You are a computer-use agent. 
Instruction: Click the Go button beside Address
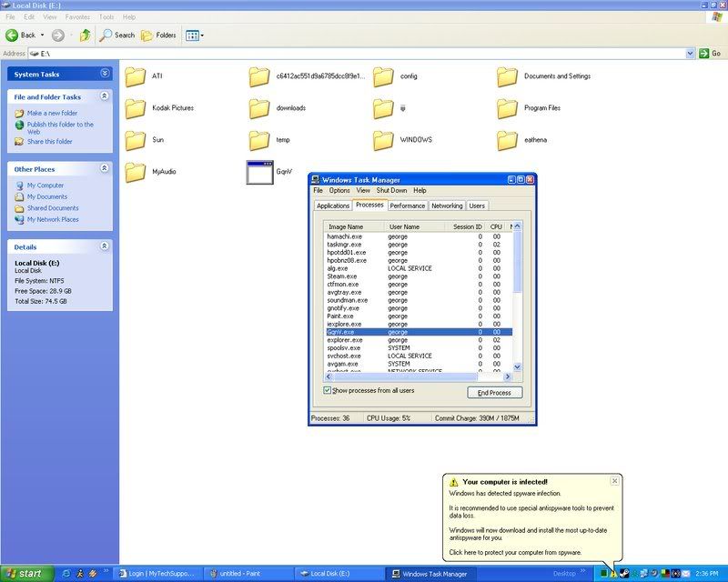click(x=711, y=54)
